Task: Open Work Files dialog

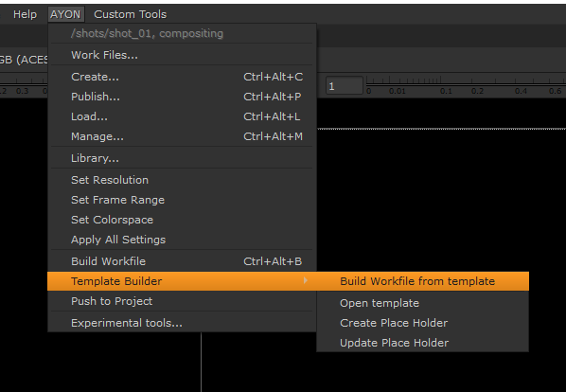Action: (182, 55)
